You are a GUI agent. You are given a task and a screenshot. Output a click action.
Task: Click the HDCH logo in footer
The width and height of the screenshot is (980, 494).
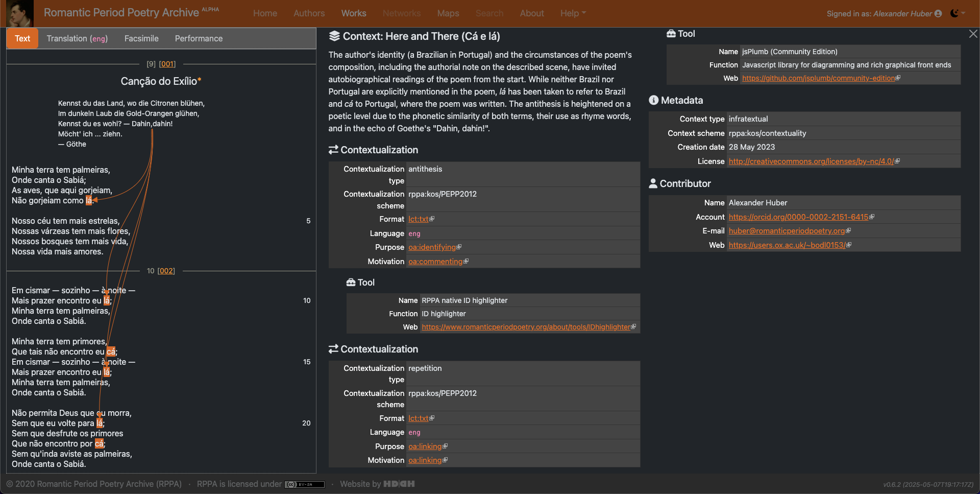coord(399,484)
